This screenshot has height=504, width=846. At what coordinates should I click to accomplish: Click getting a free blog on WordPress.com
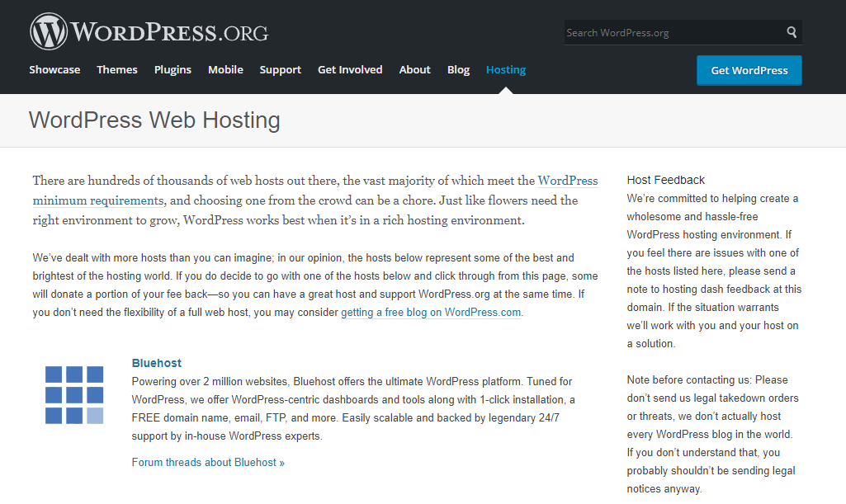[x=430, y=312]
